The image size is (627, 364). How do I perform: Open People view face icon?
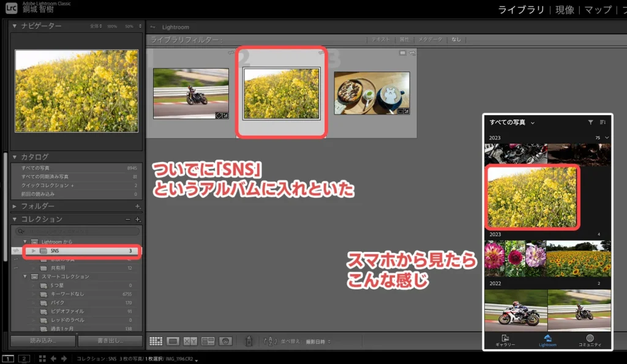[226, 341]
